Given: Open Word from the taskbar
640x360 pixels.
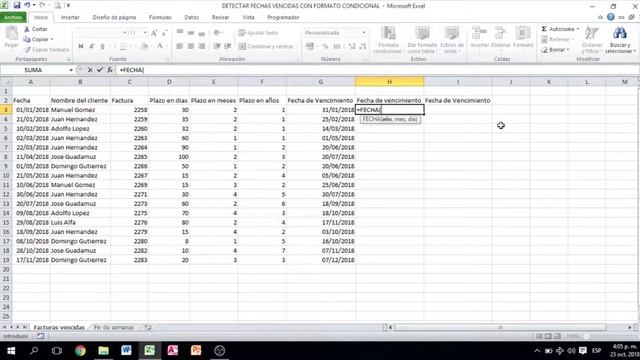Looking at the screenshot, I should coord(126,351).
